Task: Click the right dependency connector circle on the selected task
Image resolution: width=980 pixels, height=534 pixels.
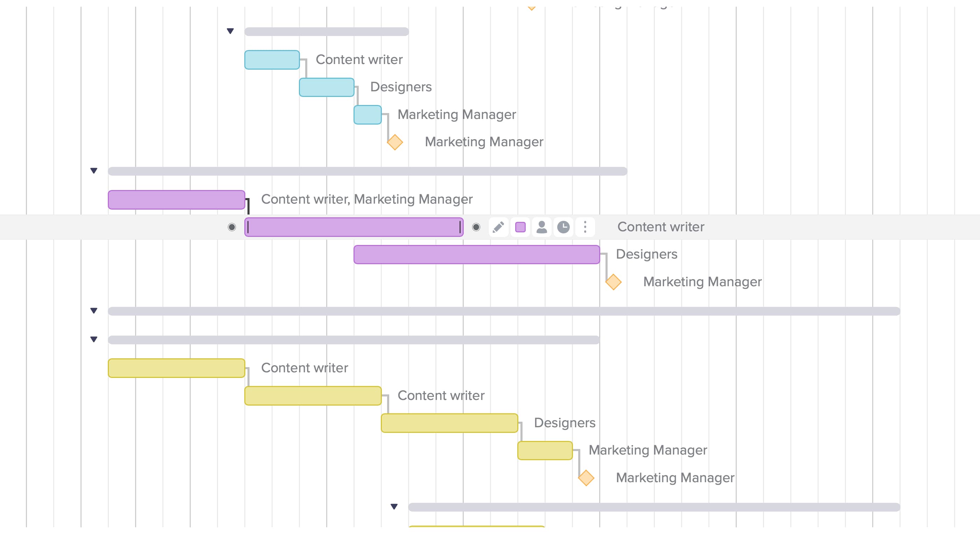Action: click(476, 227)
